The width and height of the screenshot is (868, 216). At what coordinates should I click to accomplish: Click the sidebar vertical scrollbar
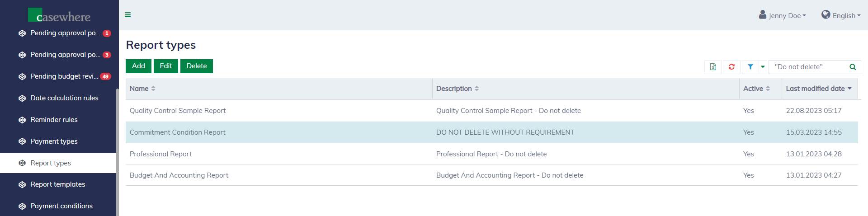pyautogui.click(x=118, y=149)
